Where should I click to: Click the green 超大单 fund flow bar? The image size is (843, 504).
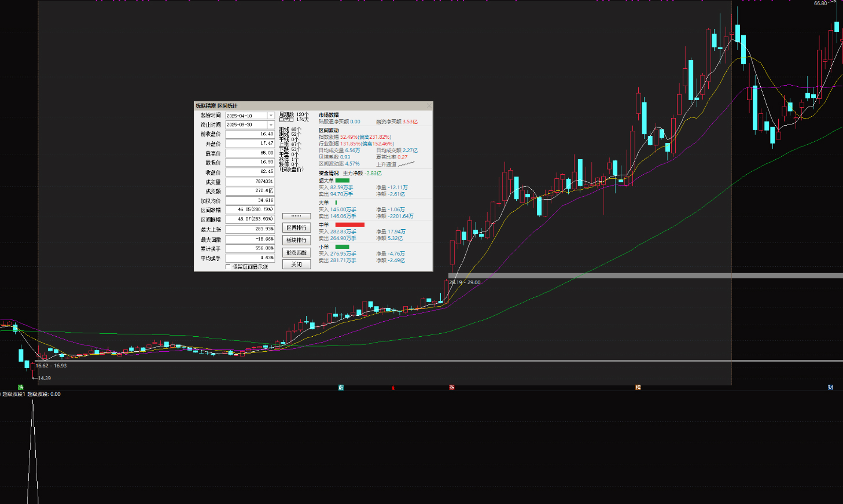tap(342, 181)
